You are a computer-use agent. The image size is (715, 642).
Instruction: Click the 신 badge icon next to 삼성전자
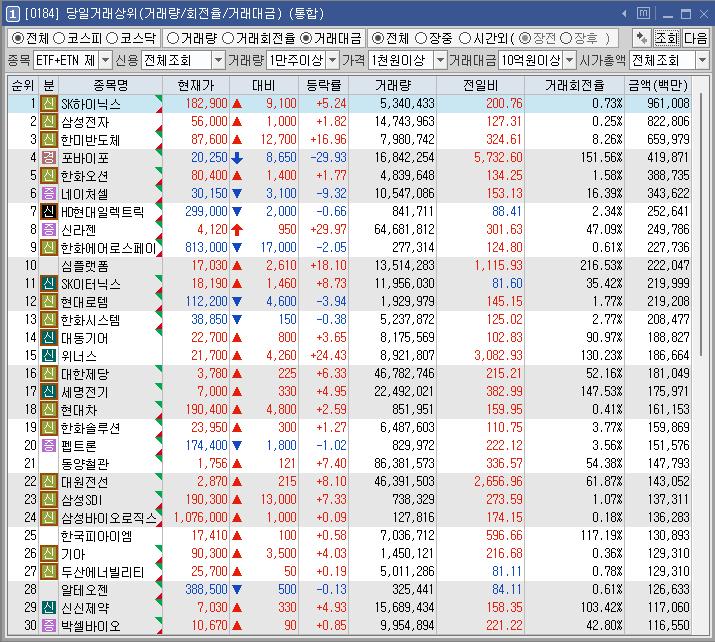click(x=48, y=121)
